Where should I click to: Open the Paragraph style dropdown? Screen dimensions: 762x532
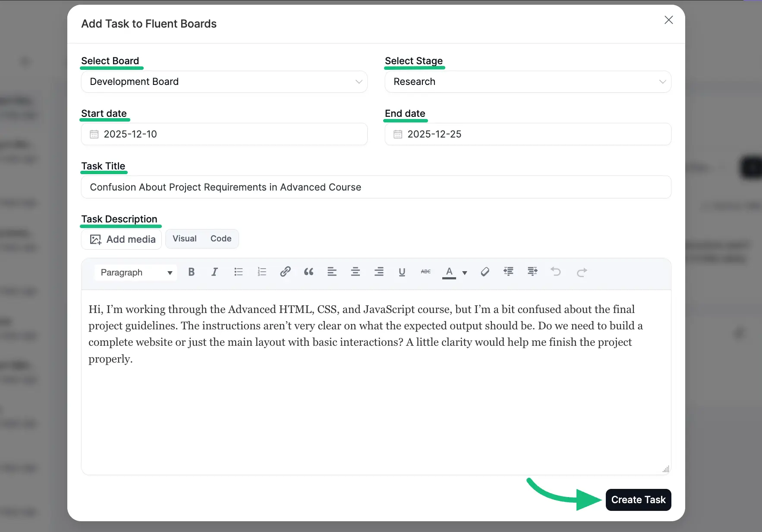(135, 272)
